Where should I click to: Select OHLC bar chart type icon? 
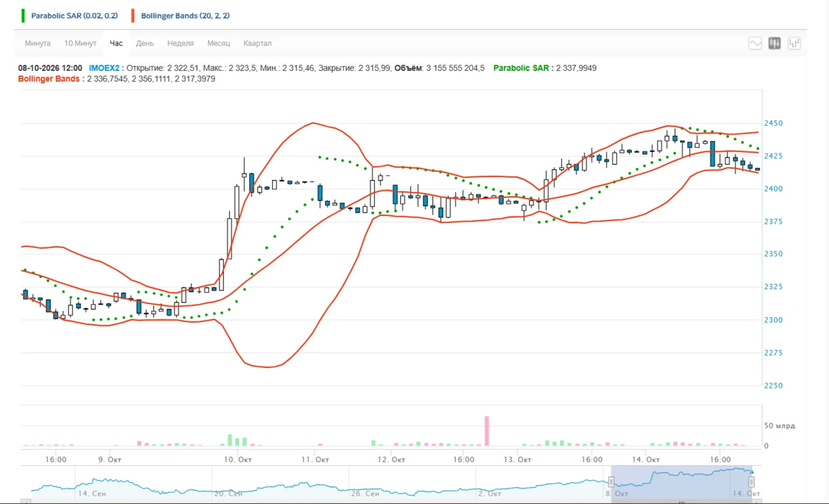794,43
